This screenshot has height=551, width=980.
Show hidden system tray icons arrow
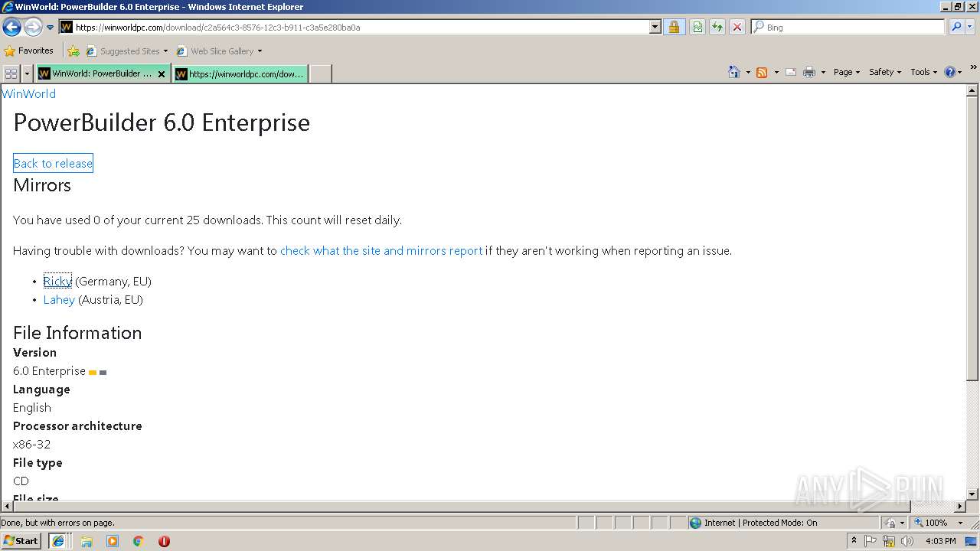pyautogui.click(x=854, y=540)
